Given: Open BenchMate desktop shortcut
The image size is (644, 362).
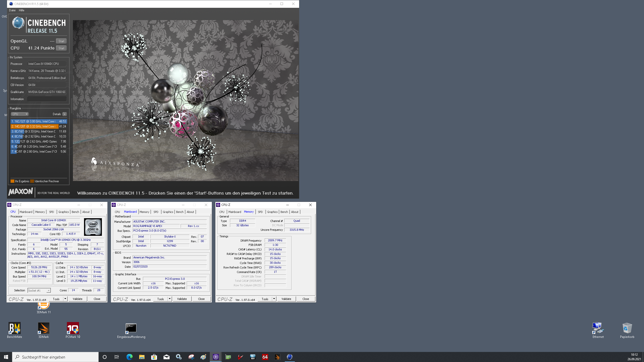Looking at the screenshot, I should point(15,330).
